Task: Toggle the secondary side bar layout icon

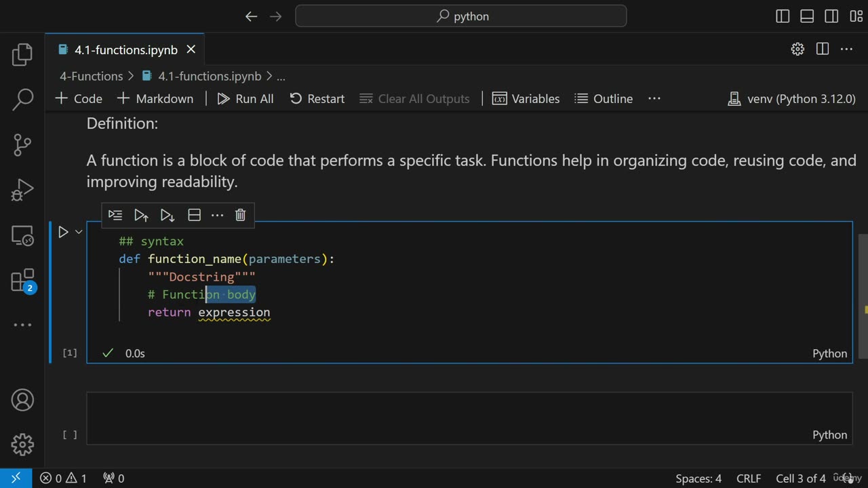Action: [831, 16]
